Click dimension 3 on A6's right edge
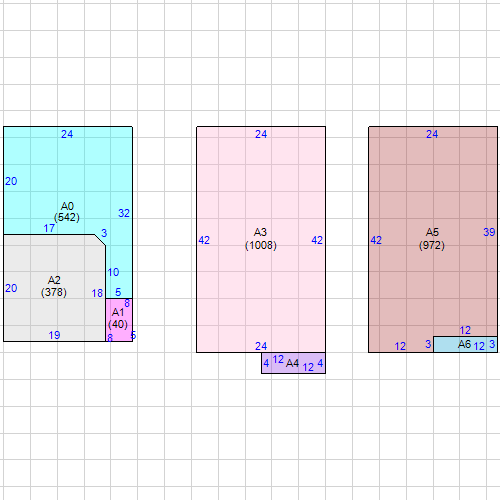 click(492, 344)
